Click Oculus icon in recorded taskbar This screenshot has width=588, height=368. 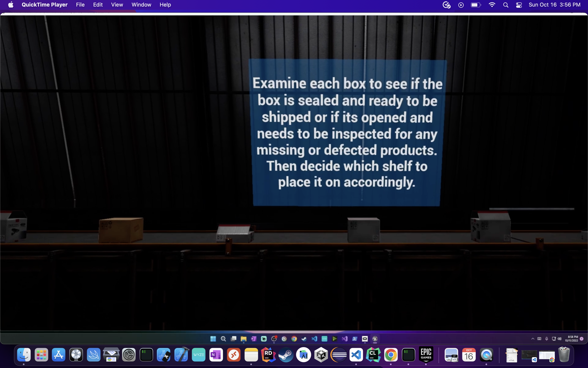tap(365, 339)
